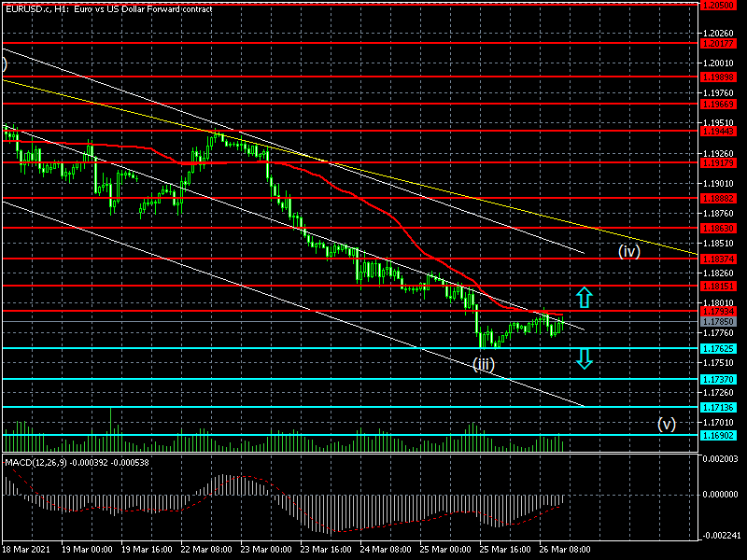Click the 24 Mar 08:00 time label
Image resolution: width=747 pixels, height=560 pixels.
click(386, 550)
